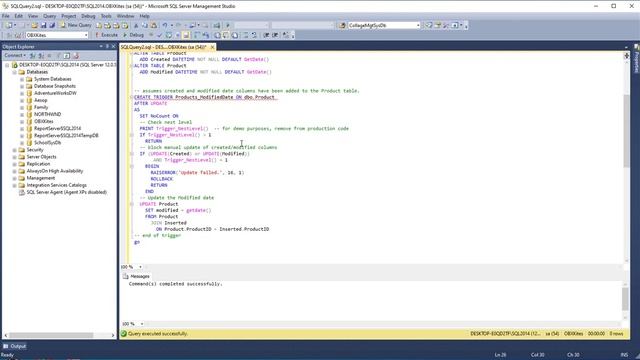Expand the AdventureWorksDW database node
Screen dimensions: 640x360
coord(22,93)
